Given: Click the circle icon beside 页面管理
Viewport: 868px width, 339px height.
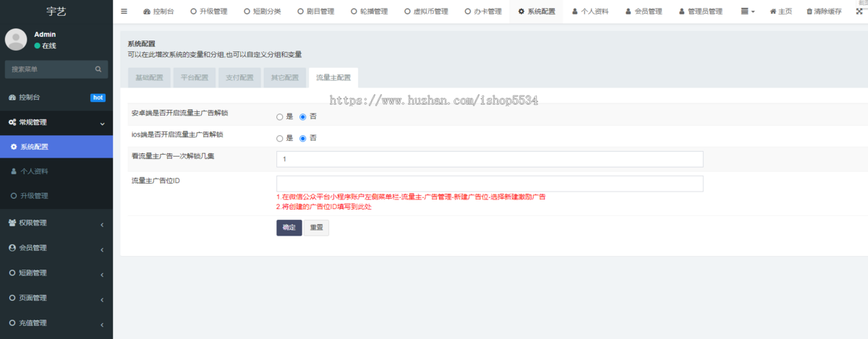Looking at the screenshot, I should pos(12,298).
